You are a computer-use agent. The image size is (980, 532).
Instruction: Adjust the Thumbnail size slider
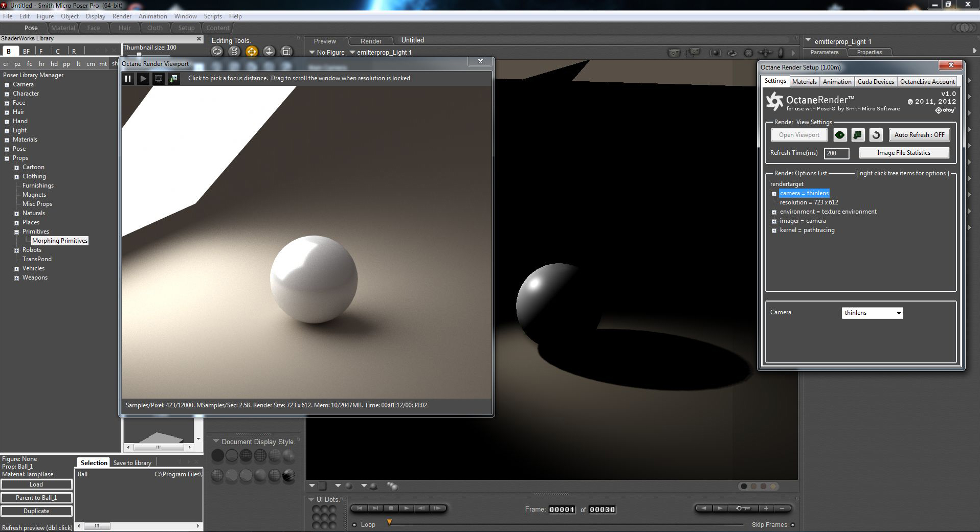pyautogui.click(x=139, y=54)
